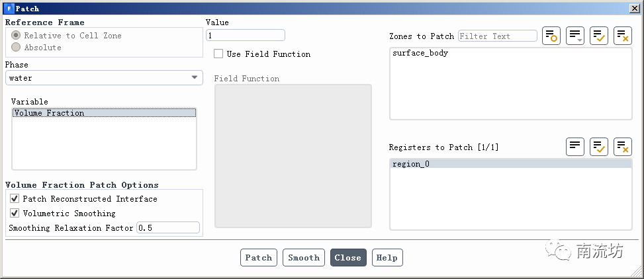
Task: Select Volume Fraction in Variable list
Action: 50,113
